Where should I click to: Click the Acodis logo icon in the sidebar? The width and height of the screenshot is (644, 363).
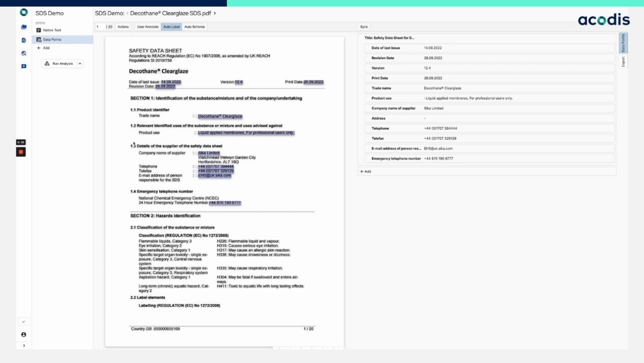(x=24, y=13)
